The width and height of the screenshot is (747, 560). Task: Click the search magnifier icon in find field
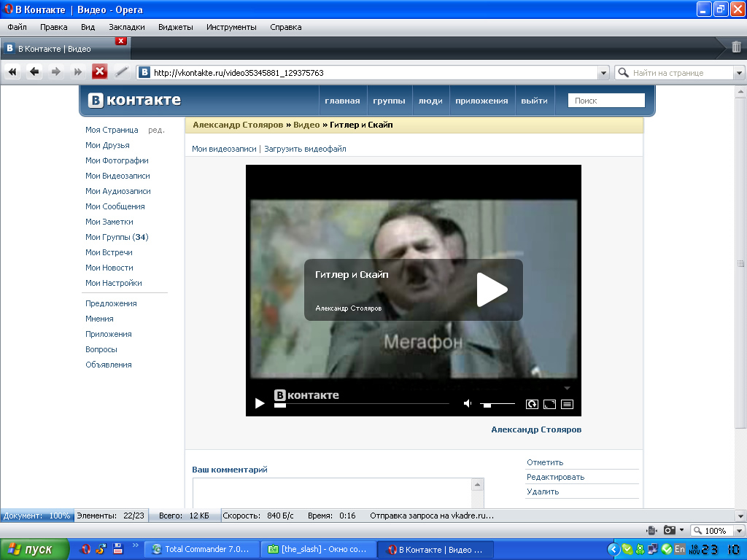[623, 73]
